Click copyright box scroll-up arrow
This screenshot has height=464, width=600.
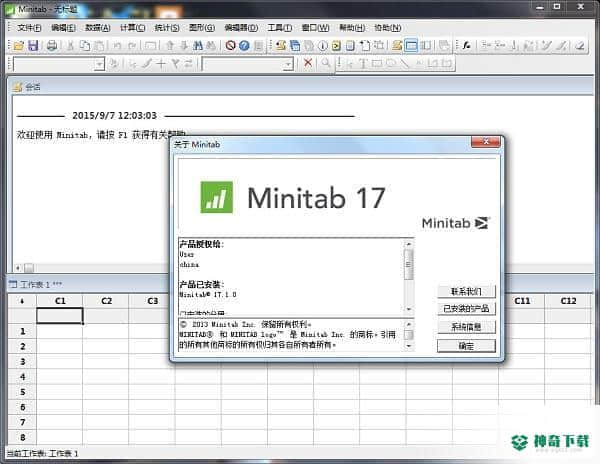click(409, 324)
